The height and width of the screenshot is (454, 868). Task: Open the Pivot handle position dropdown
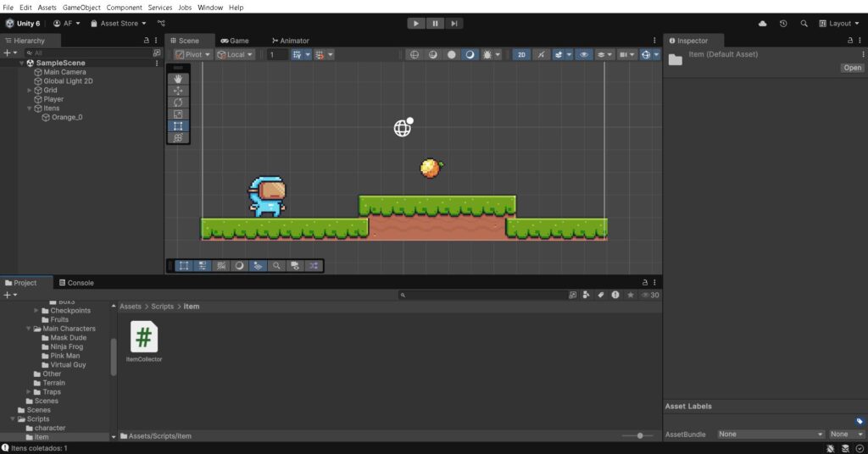192,54
